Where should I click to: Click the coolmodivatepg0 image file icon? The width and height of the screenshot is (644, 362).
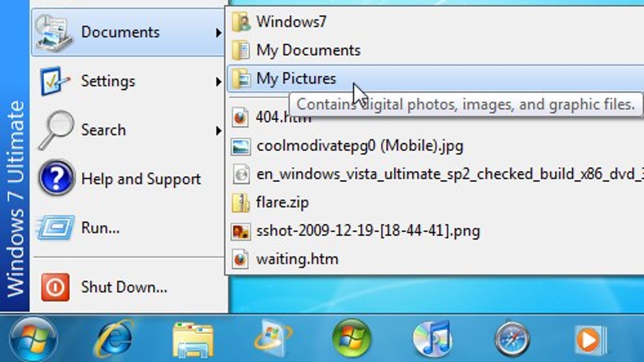241,146
